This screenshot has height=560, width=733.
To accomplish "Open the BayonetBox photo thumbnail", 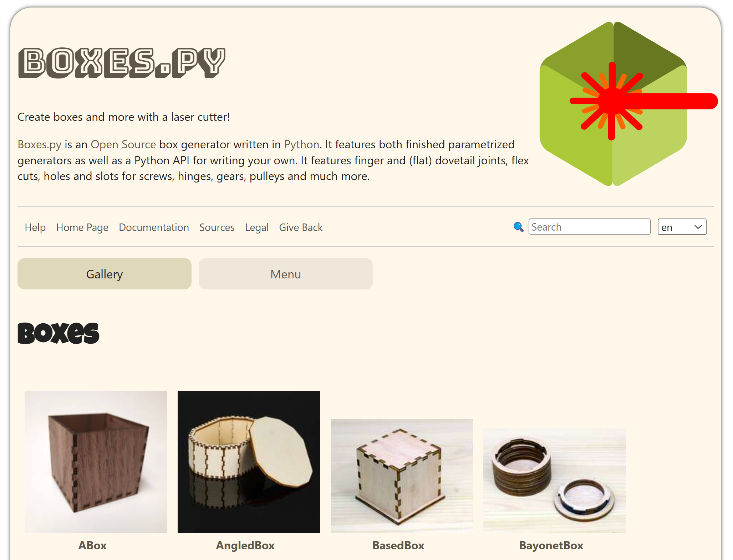I will click(x=555, y=481).
